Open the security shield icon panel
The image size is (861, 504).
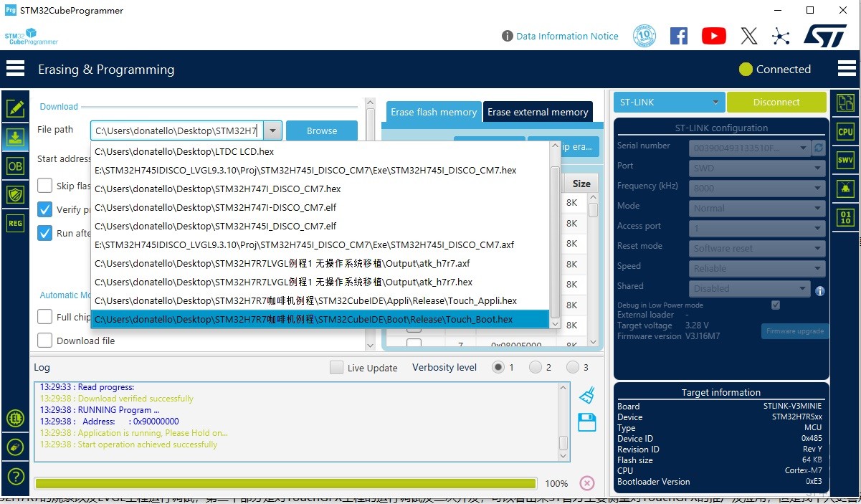15,194
